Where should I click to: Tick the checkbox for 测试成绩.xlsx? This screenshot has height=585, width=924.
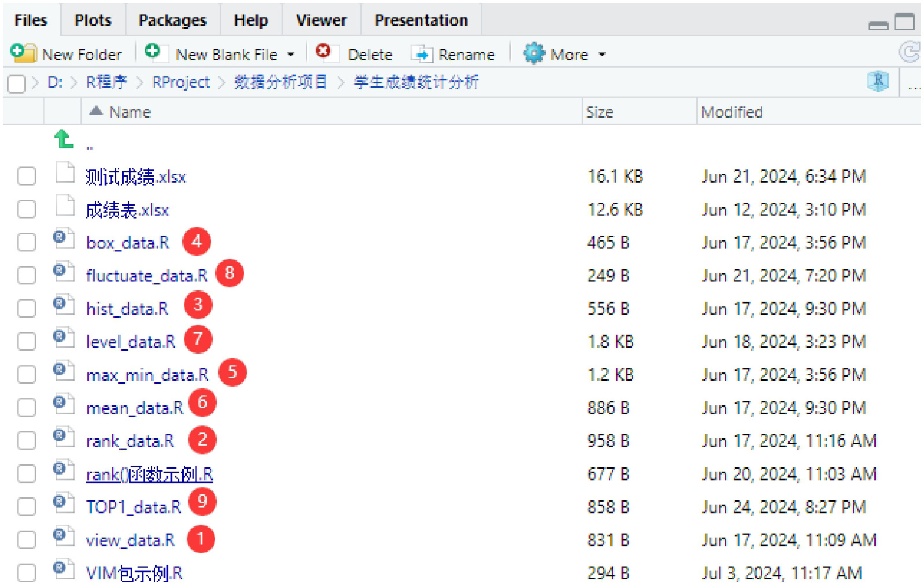click(27, 176)
